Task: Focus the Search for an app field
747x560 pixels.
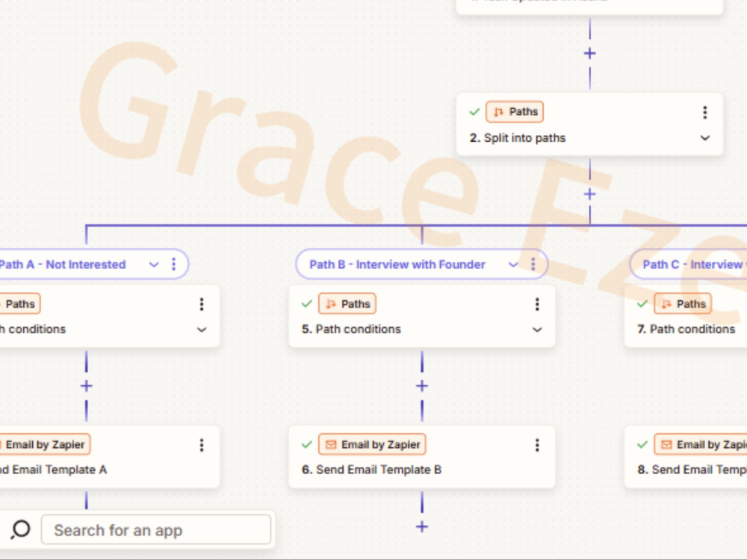Action: pos(156,529)
